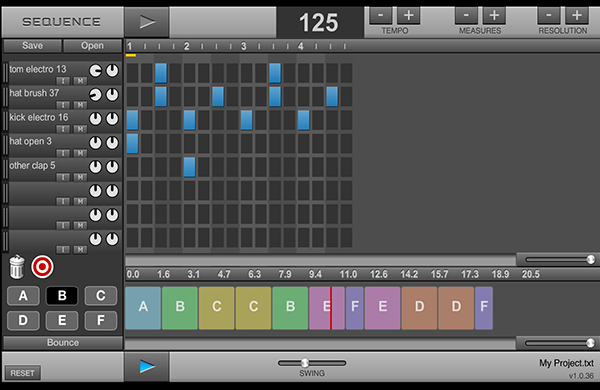Mute the hat open 3 track

[x=80, y=153]
